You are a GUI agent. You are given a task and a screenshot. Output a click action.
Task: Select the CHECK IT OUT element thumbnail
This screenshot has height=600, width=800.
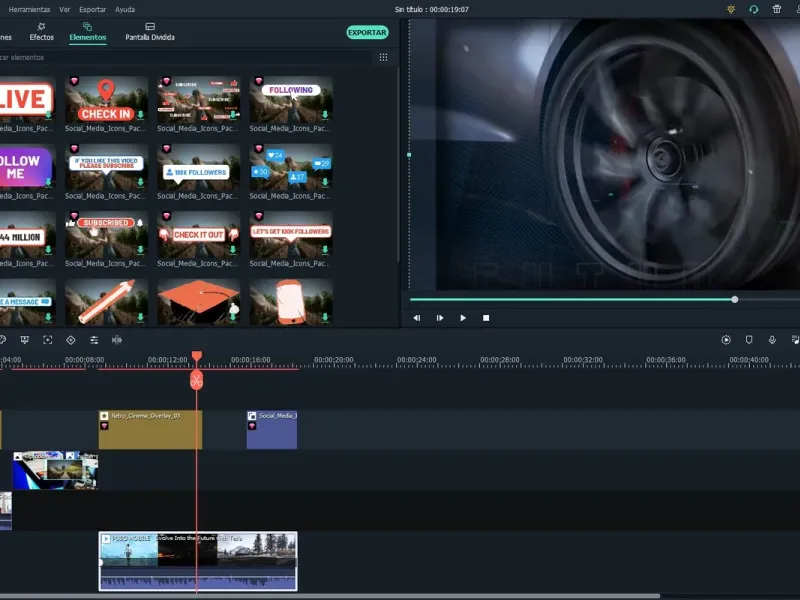(x=198, y=235)
